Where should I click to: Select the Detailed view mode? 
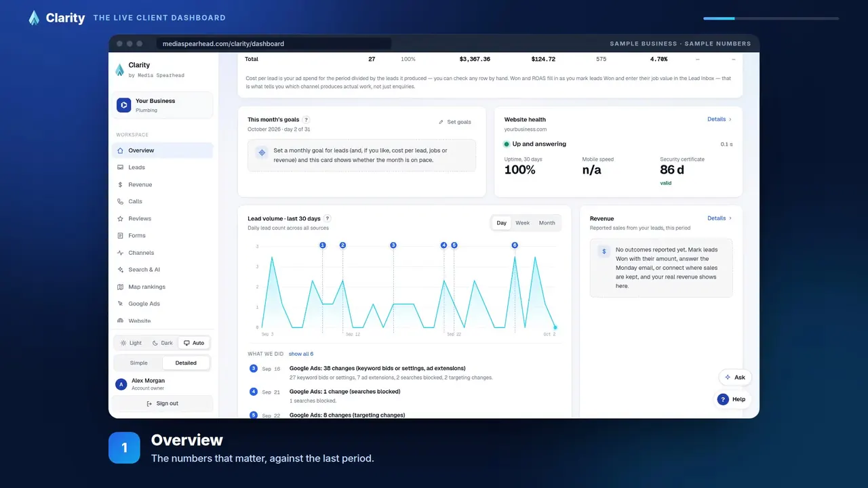click(x=186, y=363)
